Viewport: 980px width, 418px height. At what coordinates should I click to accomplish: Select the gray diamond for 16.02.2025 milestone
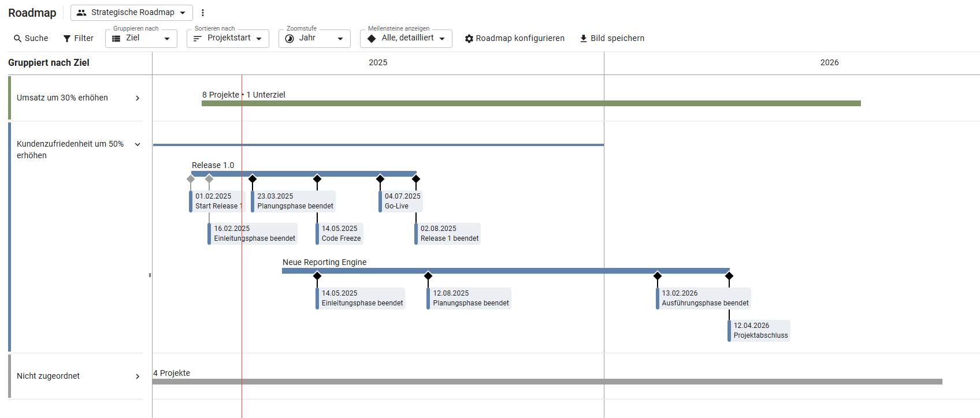tap(209, 179)
